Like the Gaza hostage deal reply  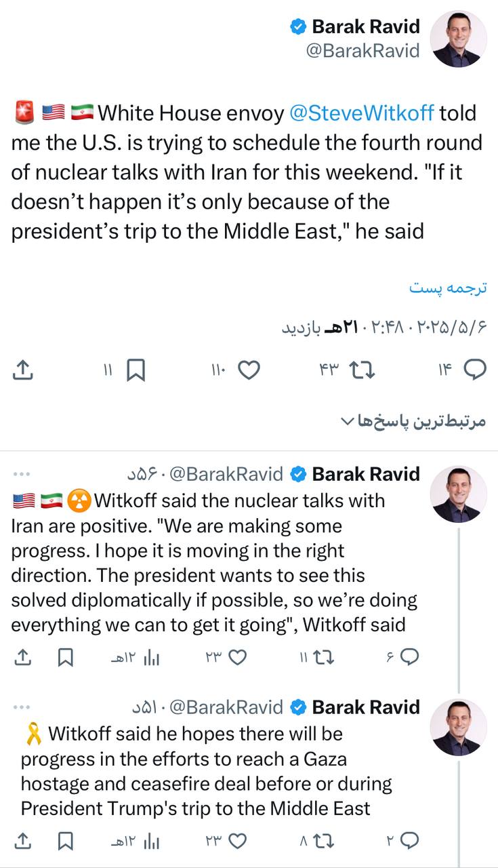click(x=236, y=841)
